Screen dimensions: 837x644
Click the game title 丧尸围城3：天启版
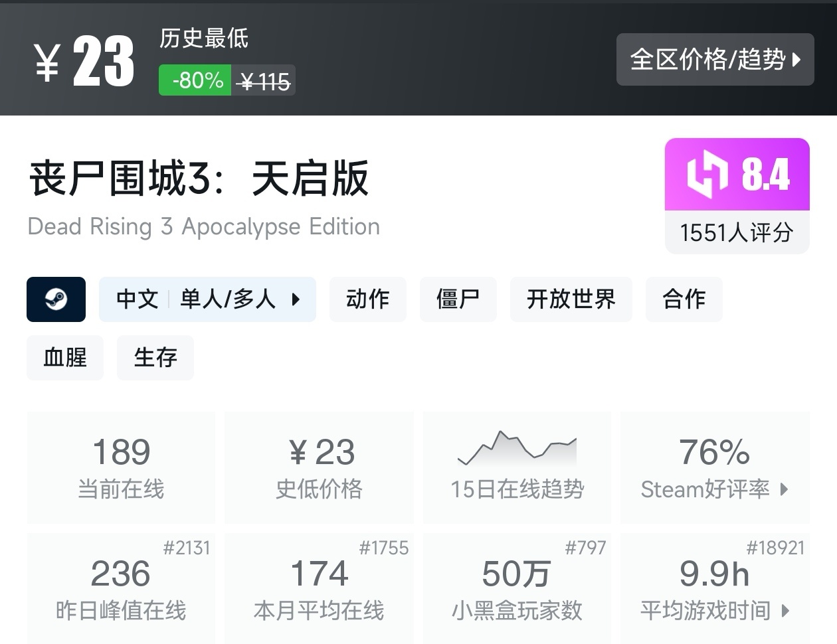click(x=199, y=178)
